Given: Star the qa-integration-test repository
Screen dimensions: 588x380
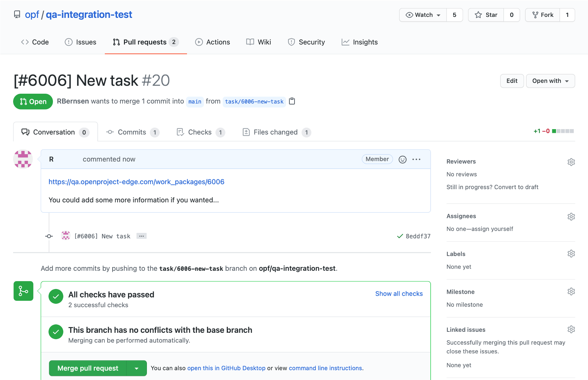Looking at the screenshot, I should coord(486,15).
